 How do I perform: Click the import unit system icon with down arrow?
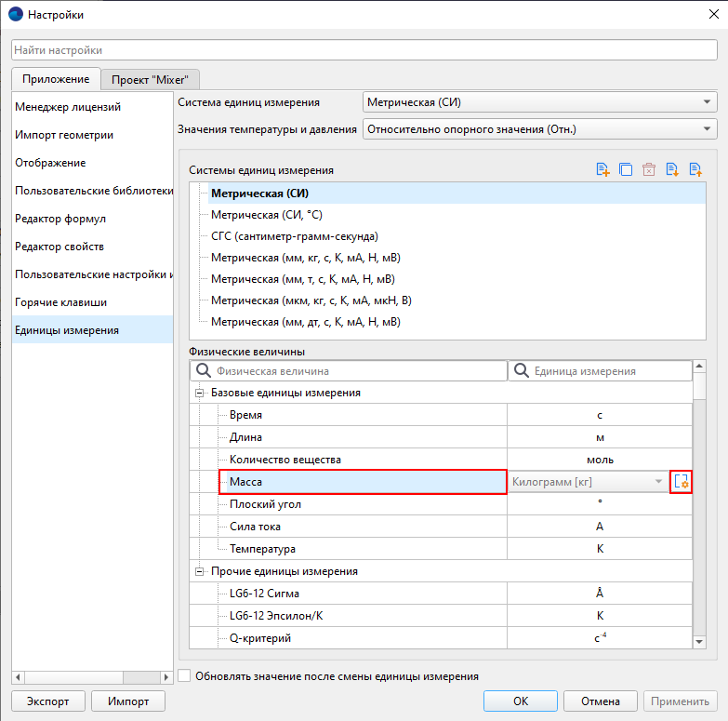click(x=672, y=169)
